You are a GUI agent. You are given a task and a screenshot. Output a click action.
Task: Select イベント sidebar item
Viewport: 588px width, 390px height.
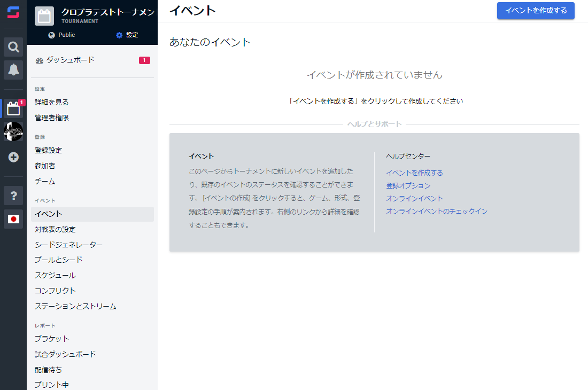(x=92, y=214)
